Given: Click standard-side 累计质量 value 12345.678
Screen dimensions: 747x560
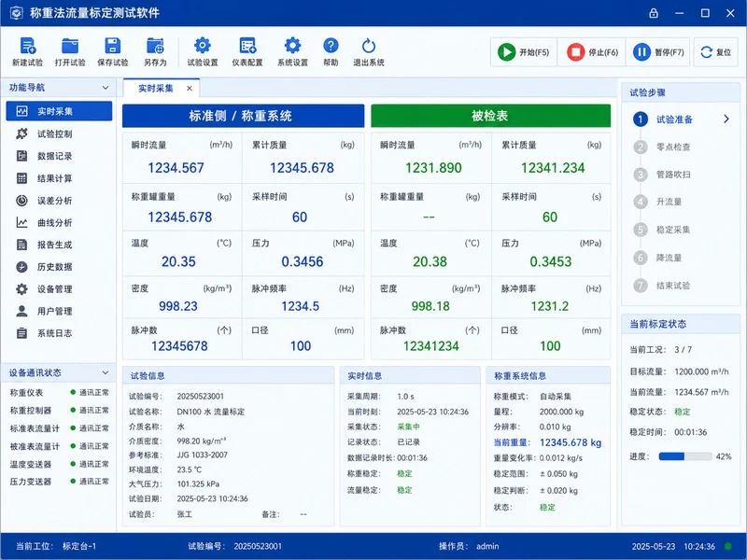Looking at the screenshot, I should pos(302,168).
